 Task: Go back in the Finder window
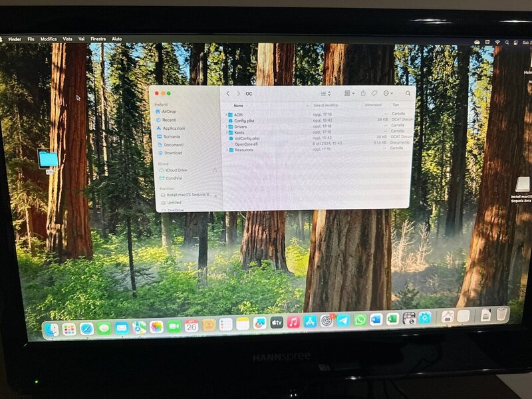coord(228,93)
